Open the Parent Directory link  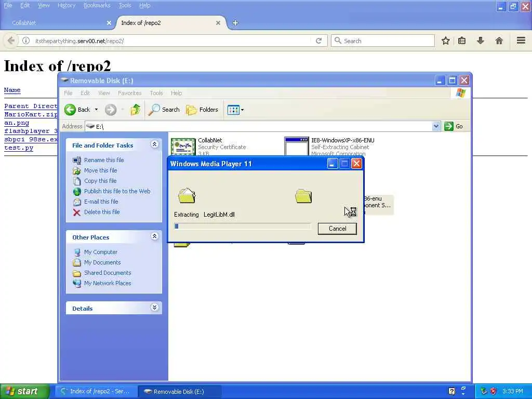coord(31,106)
